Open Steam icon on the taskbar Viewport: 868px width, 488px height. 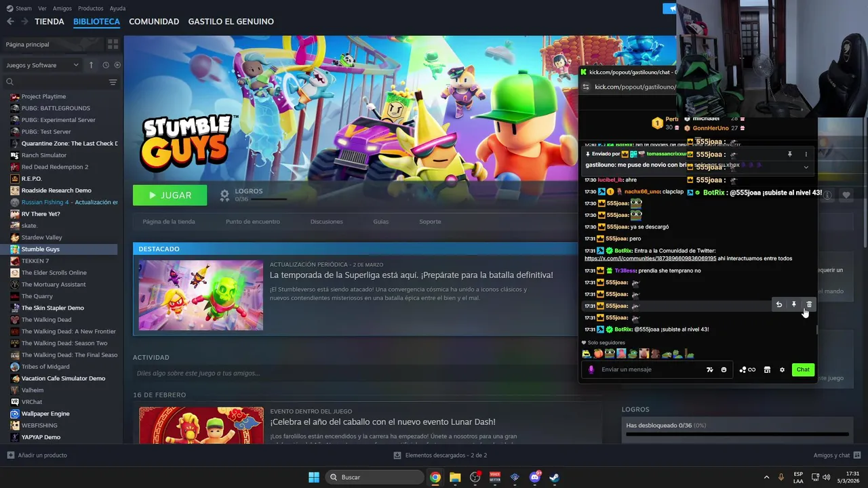point(554,477)
